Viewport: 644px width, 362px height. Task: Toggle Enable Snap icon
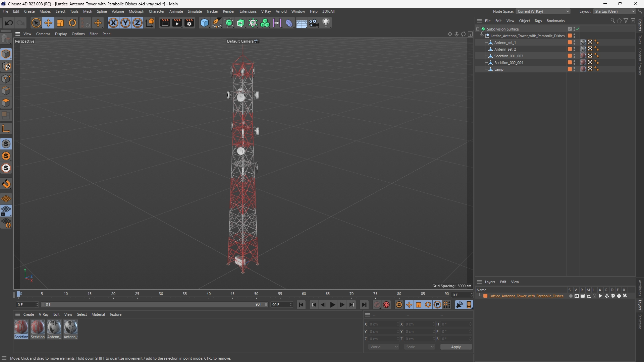pos(6,184)
